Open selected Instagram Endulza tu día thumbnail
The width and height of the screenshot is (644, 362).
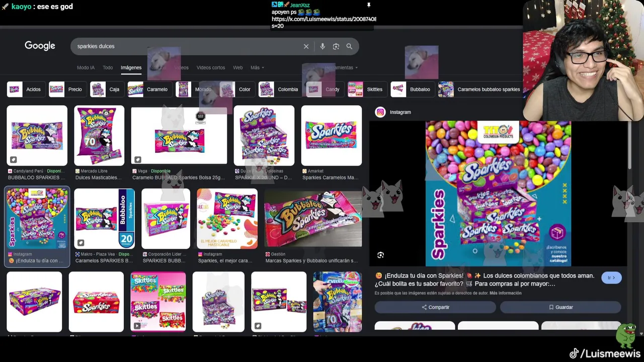coord(37,218)
